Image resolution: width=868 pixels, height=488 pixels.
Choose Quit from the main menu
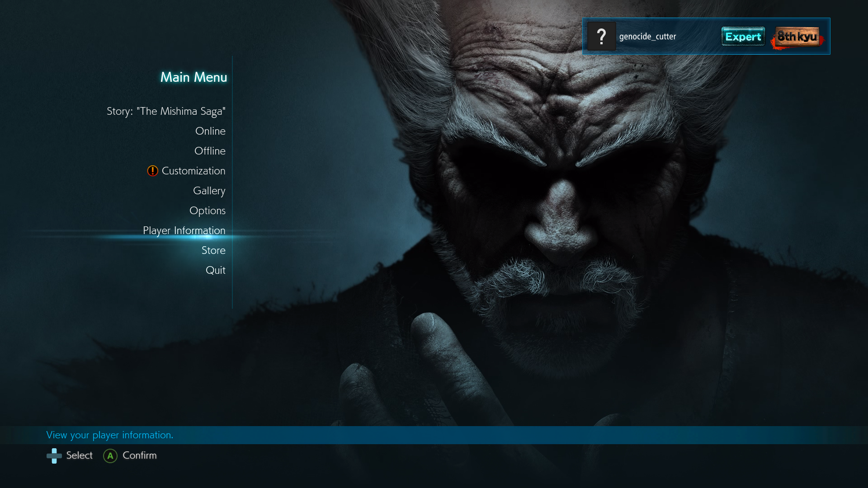click(215, 270)
